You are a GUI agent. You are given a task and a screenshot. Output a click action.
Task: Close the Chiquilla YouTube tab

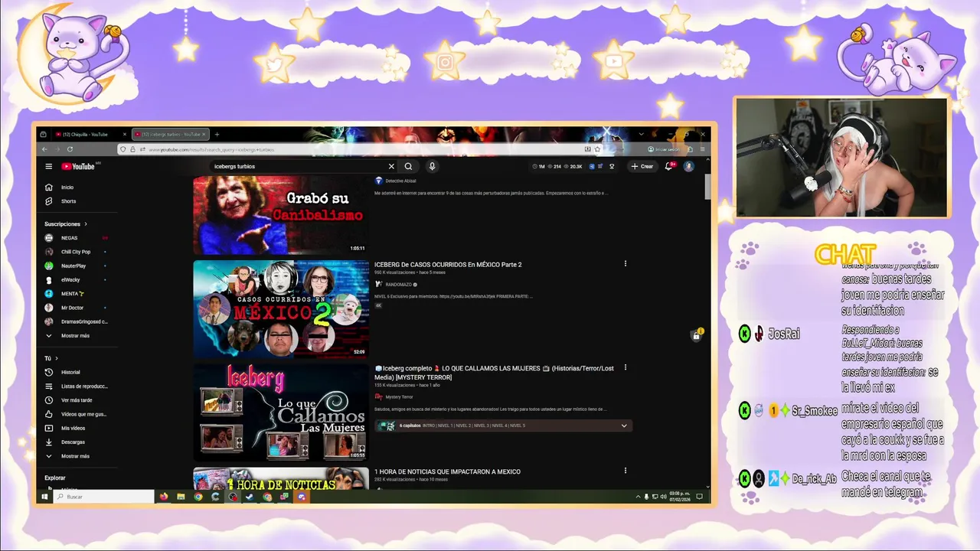[x=126, y=135]
